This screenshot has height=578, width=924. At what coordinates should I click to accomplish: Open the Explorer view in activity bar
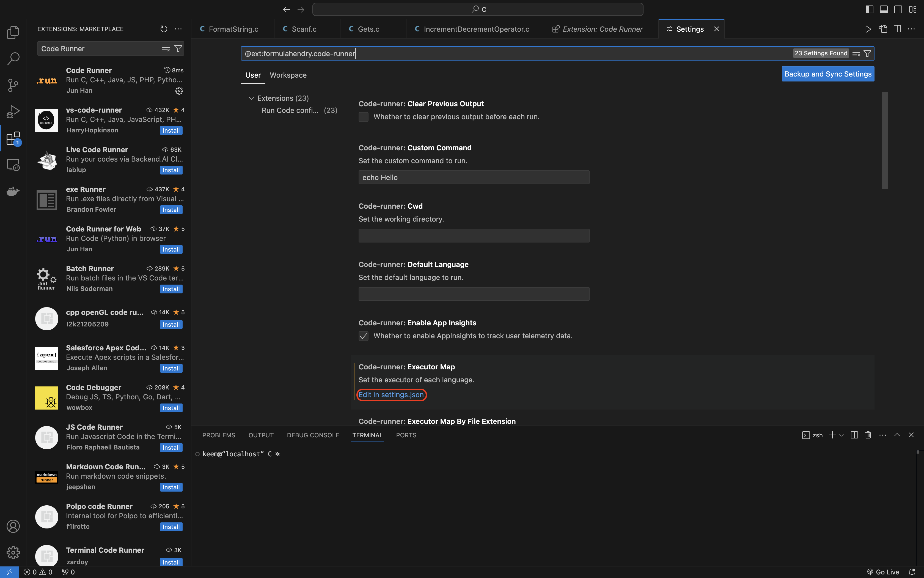[13, 32]
